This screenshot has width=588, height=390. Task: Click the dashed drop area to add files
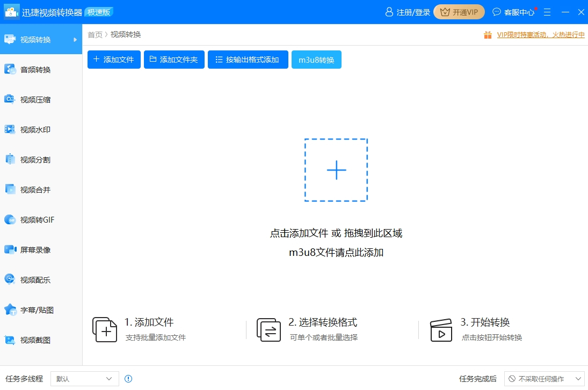point(336,170)
